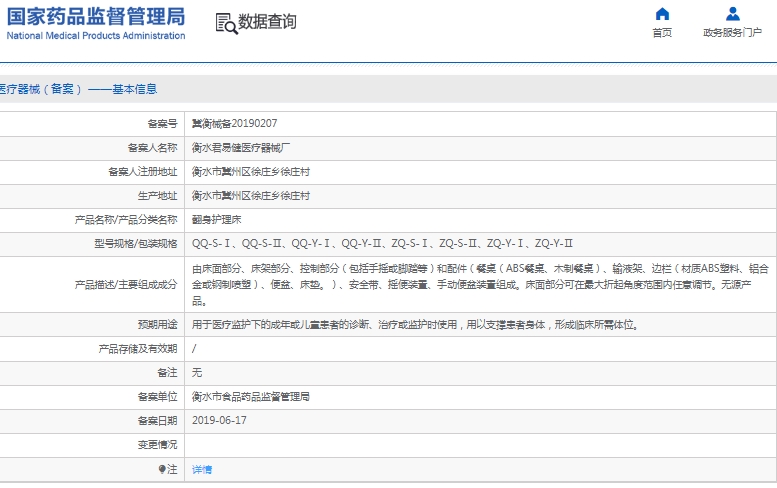Select the 医疗器械（备案）——基本信息 heading
777x488 pixels.
click(x=78, y=89)
